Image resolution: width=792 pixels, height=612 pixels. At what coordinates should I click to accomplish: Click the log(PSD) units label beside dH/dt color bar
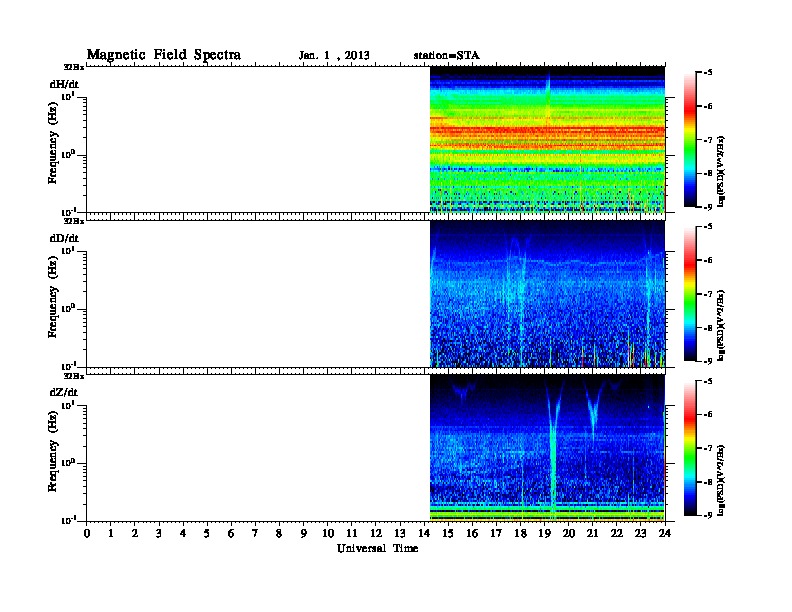coord(721,171)
